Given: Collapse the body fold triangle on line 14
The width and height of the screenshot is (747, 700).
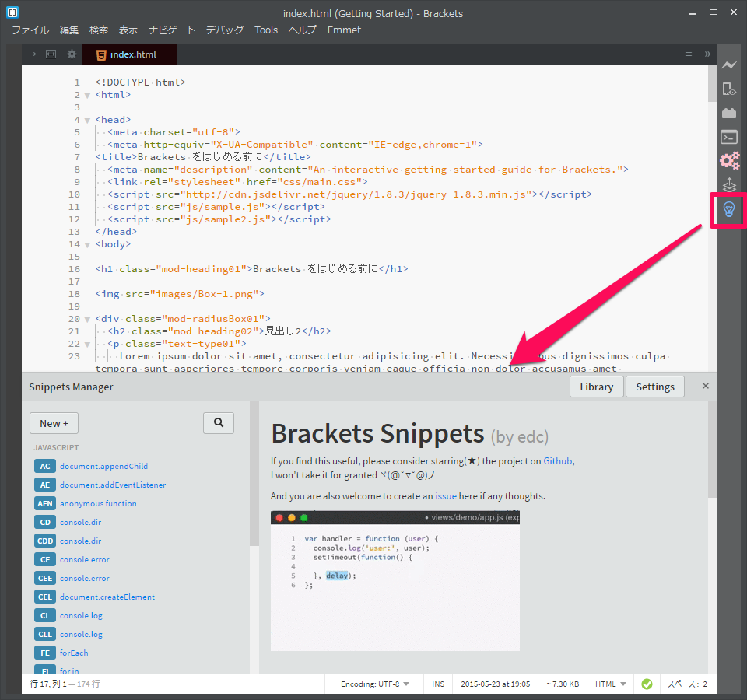Looking at the screenshot, I should point(87,245).
